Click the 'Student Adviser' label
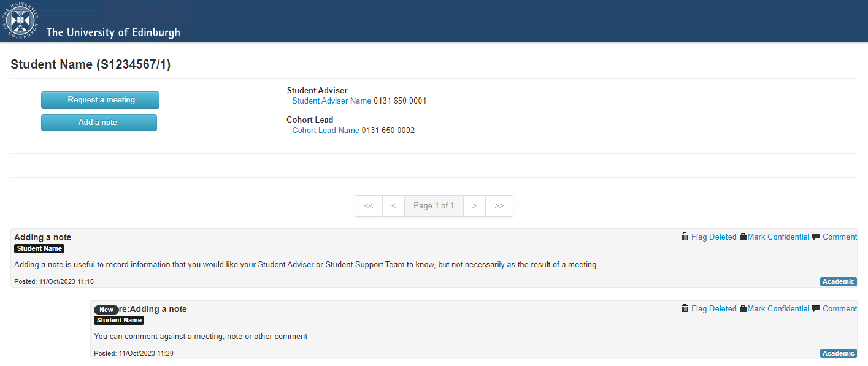The image size is (868, 366). tap(317, 91)
